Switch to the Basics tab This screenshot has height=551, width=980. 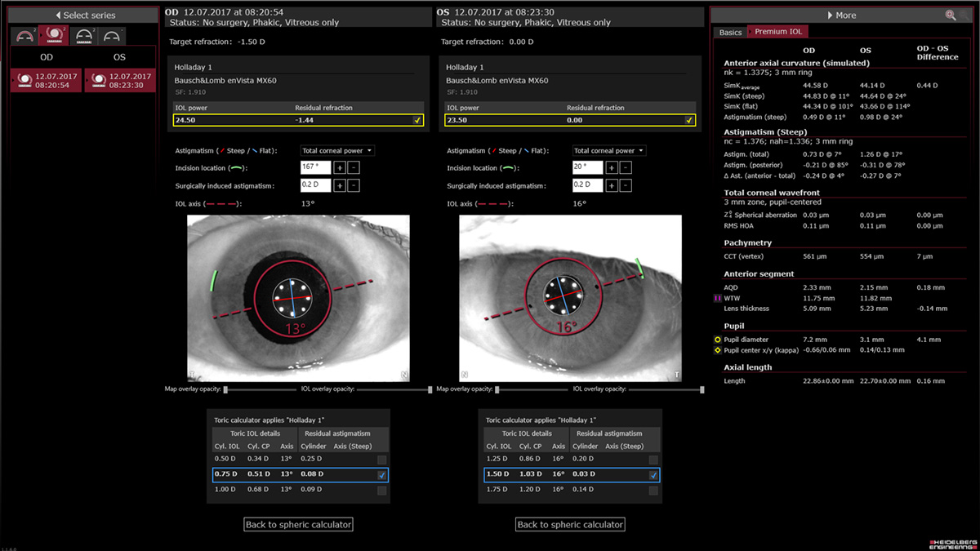[x=731, y=33]
